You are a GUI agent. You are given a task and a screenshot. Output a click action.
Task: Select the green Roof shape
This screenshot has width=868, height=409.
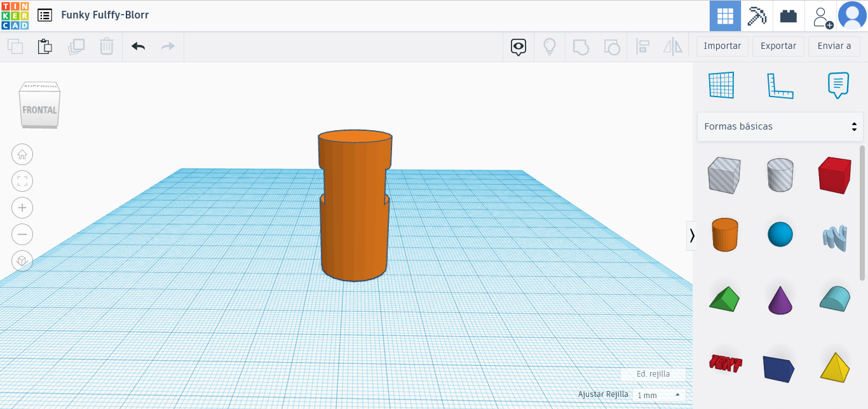coord(724,298)
